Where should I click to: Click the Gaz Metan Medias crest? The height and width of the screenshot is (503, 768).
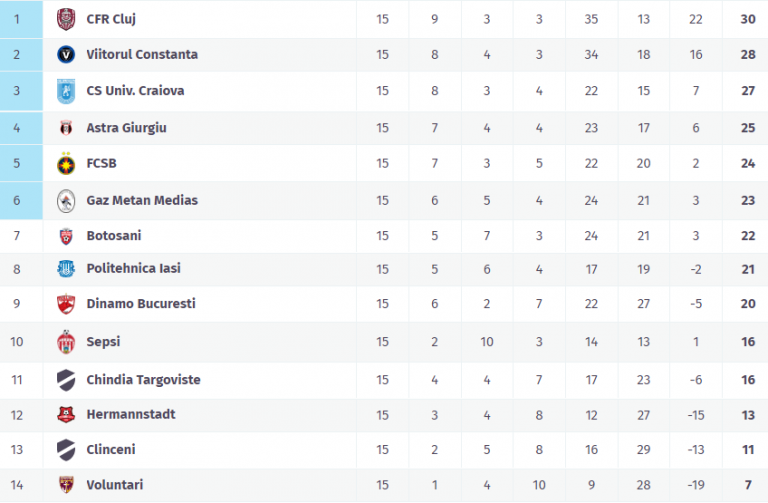(66, 200)
